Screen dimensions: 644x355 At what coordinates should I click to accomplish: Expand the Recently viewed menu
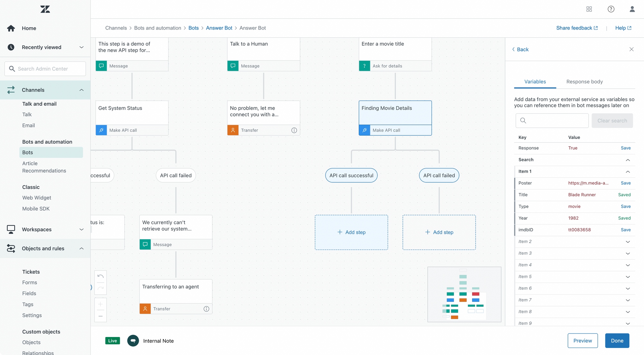pos(81,47)
